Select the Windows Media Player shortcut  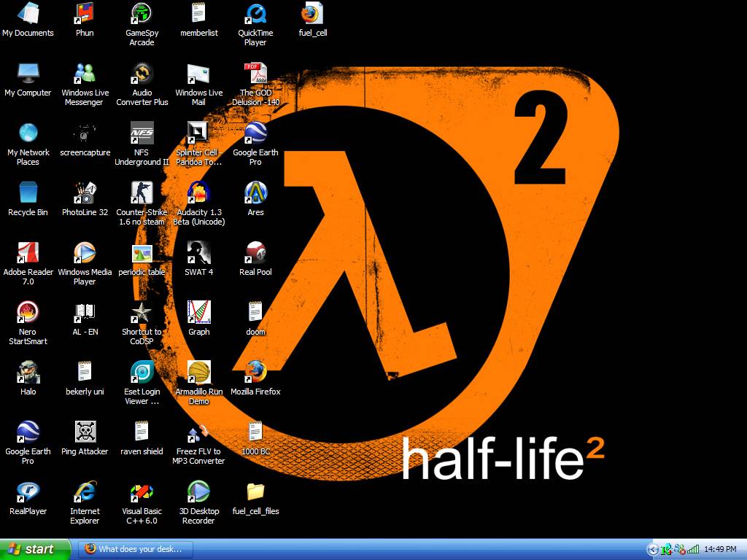(x=85, y=253)
